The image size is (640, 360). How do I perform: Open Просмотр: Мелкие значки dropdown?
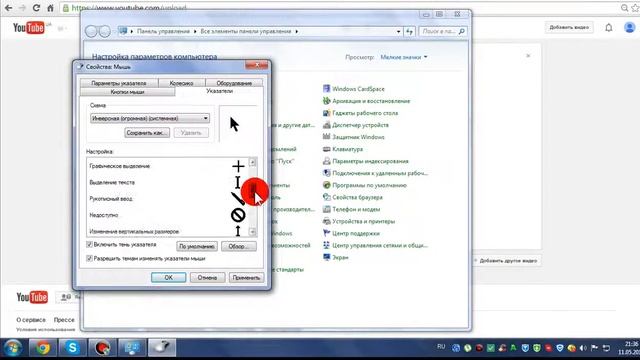click(x=403, y=57)
